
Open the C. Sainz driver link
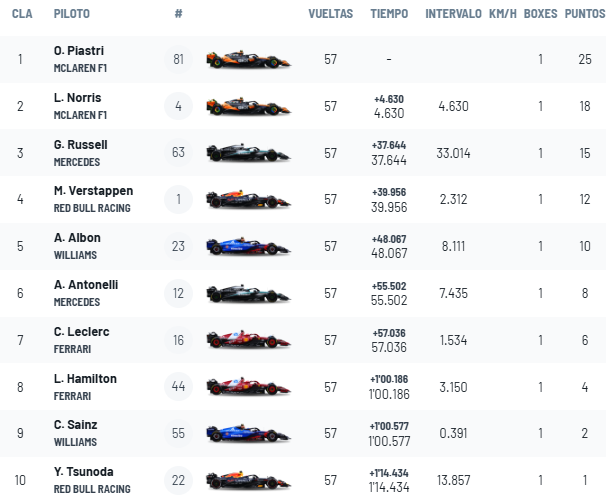coord(75,425)
